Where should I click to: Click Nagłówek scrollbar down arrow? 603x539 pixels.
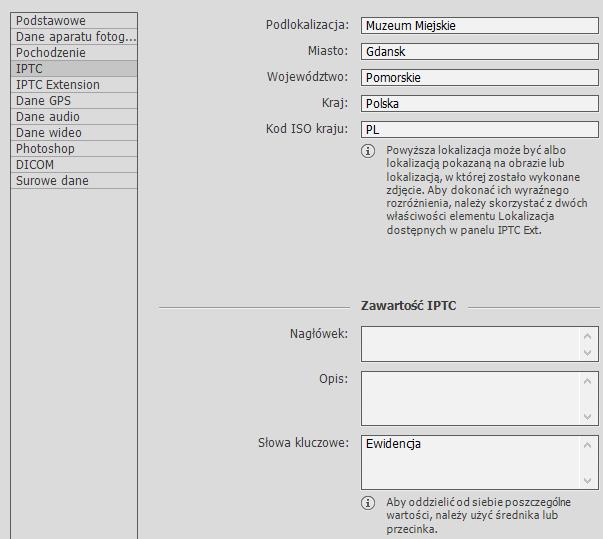click(587, 352)
